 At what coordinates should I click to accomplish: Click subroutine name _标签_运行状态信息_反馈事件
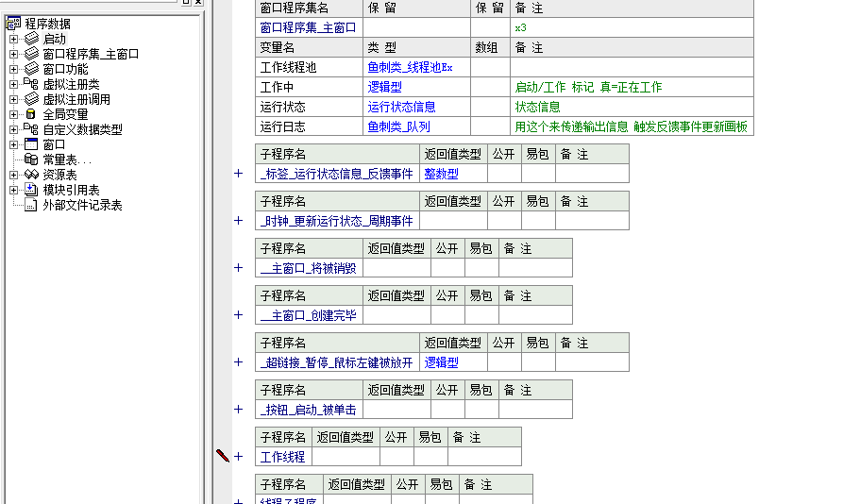click(x=337, y=174)
